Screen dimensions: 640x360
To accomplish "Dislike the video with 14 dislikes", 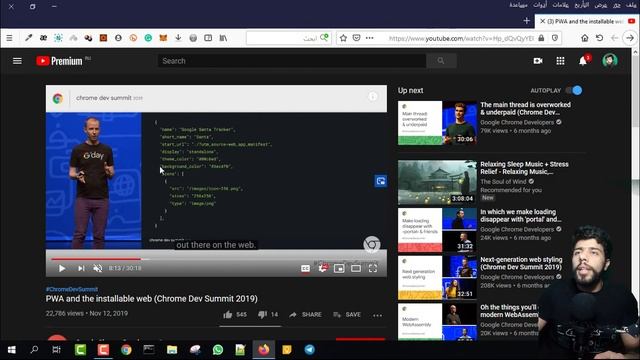I will [268, 314].
